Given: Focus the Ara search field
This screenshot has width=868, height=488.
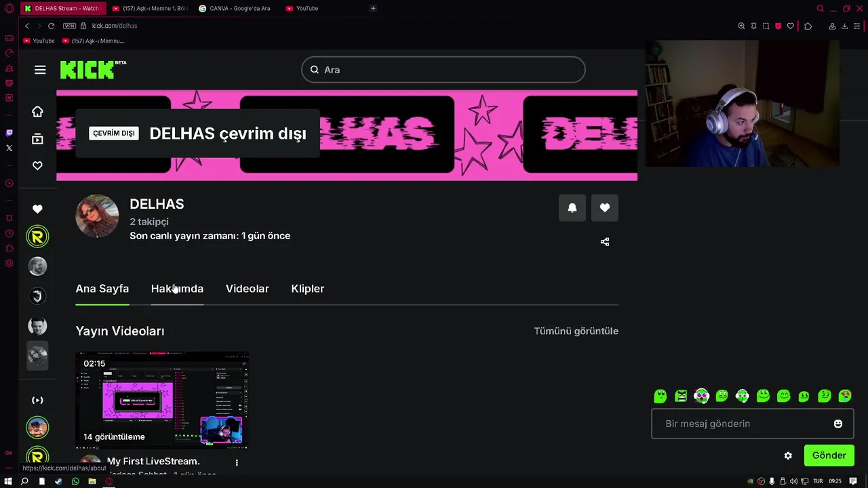Looking at the screenshot, I should click(443, 70).
